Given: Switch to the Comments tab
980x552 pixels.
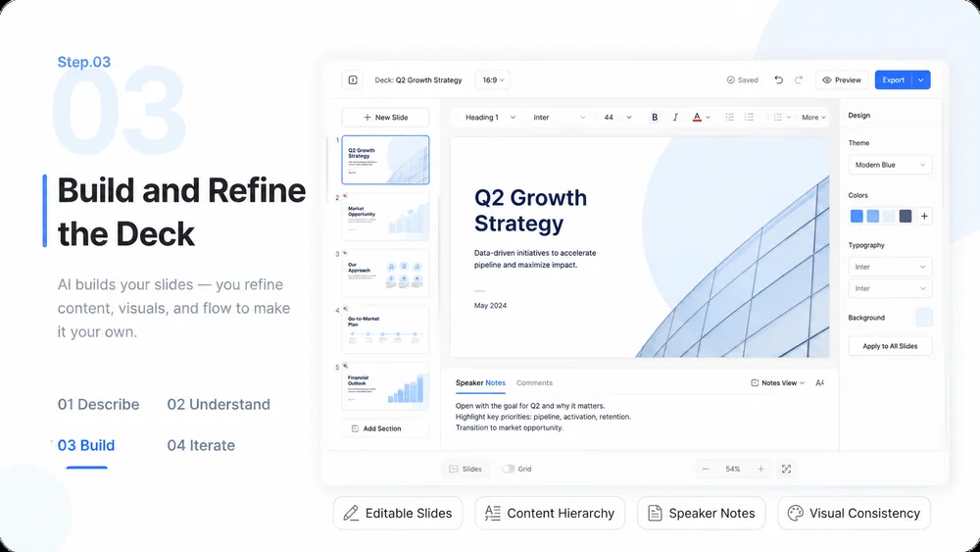Looking at the screenshot, I should click(x=534, y=382).
